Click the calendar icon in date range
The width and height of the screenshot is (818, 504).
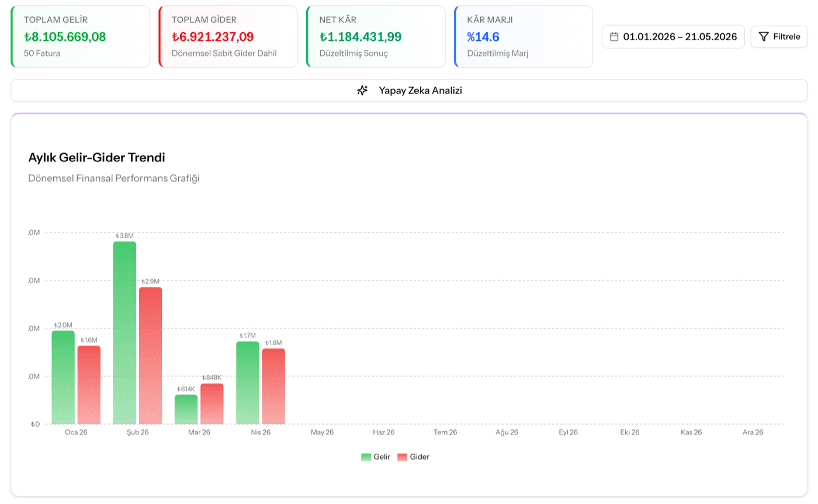pyautogui.click(x=613, y=36)
